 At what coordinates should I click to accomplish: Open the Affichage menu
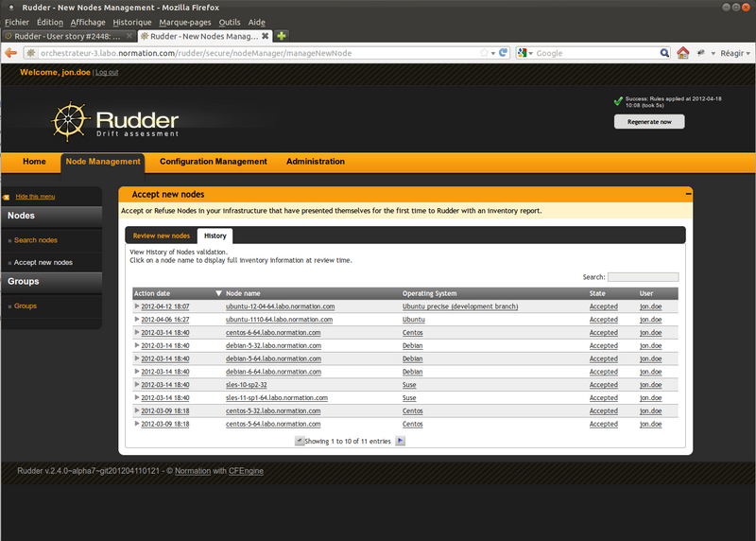88,22
